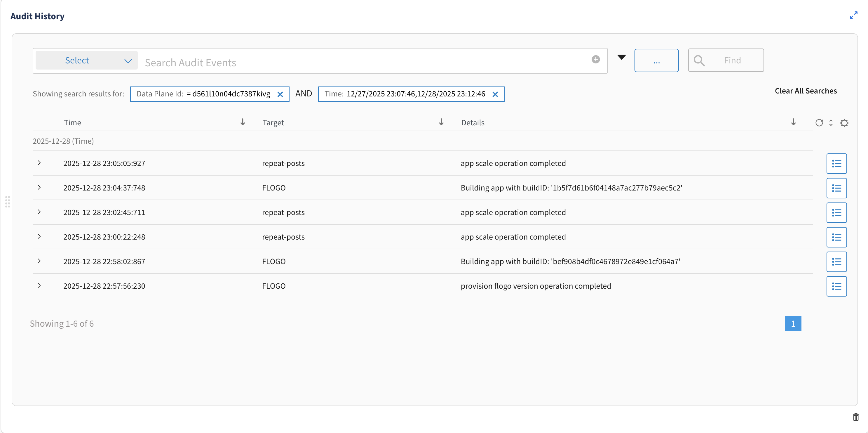This screenshot has width=868, height=433.
Task: Go to page 1 in pagination
Action: tap(792, 323)
